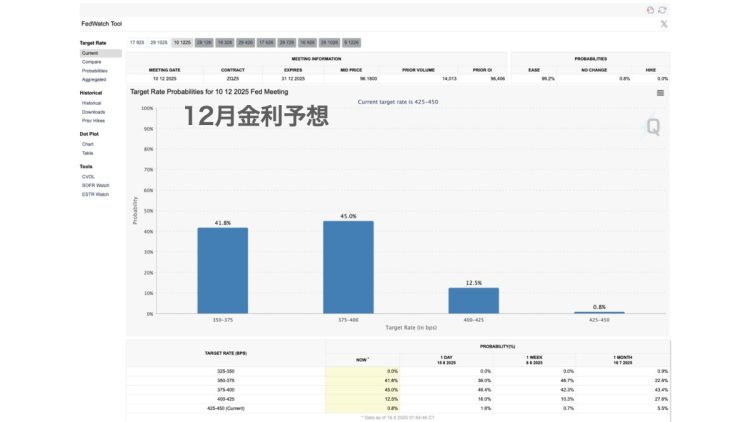Open Aggregated in the sidebar
This screenshot has height=422, width=750.
click(94, 79)
